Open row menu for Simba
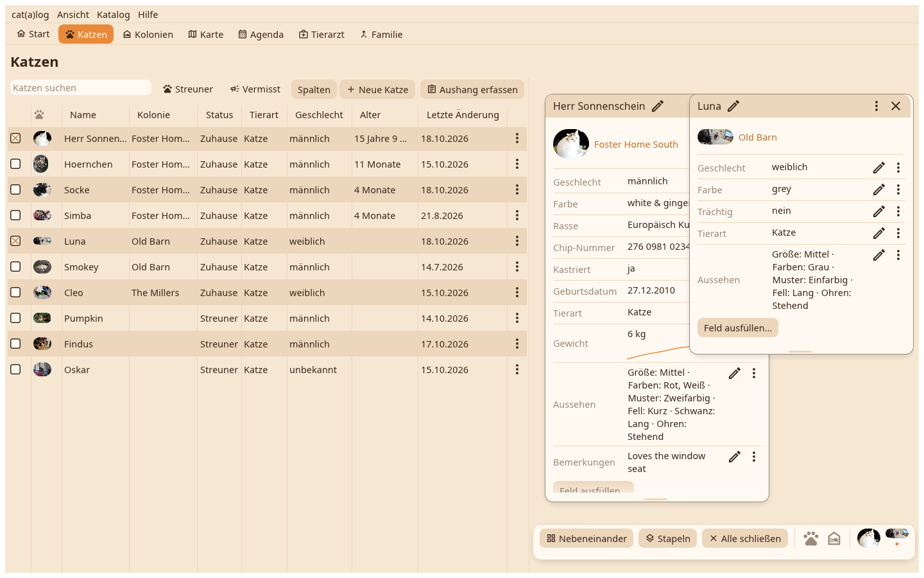This screenshot has height=578, width=924. [x=517, y=215]
